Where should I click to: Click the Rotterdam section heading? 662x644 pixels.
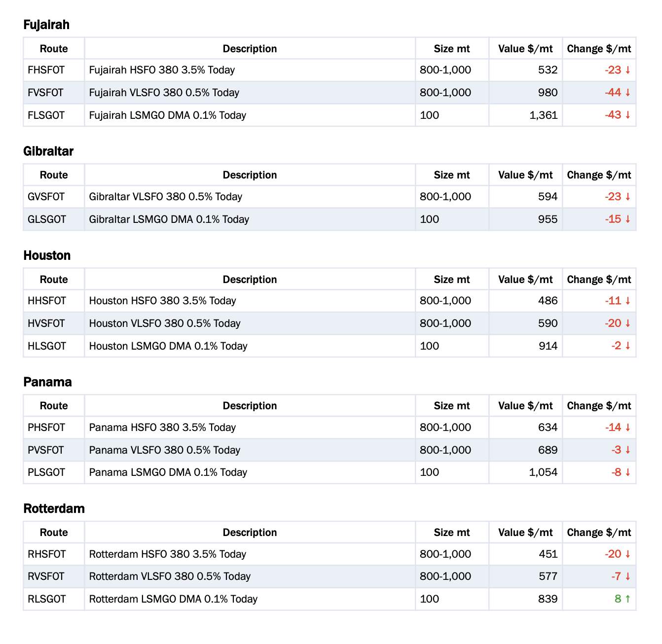click(54, 508)
